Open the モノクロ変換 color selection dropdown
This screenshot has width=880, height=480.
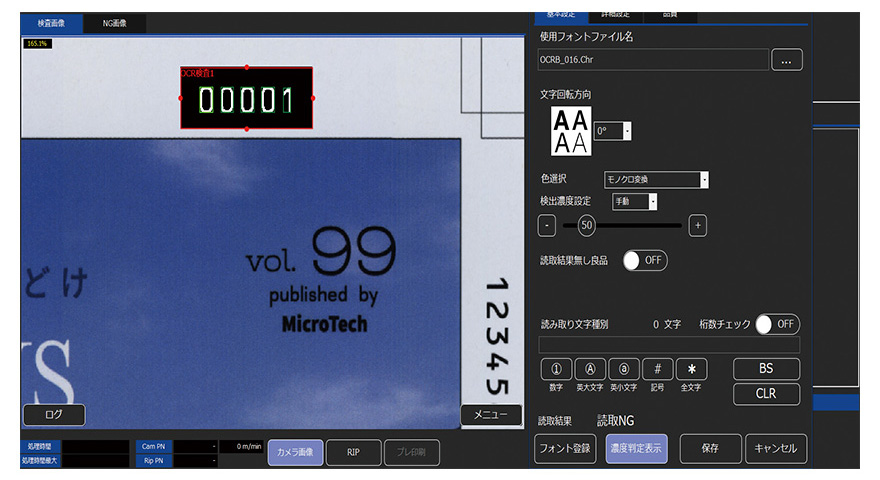pos(656,180)
